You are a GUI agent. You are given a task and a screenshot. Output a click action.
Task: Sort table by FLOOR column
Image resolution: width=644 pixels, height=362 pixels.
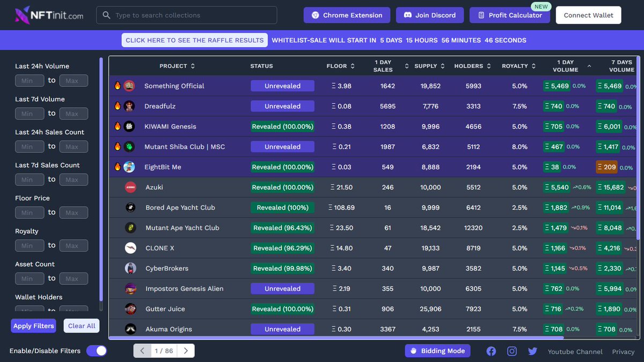click(341, 66)
